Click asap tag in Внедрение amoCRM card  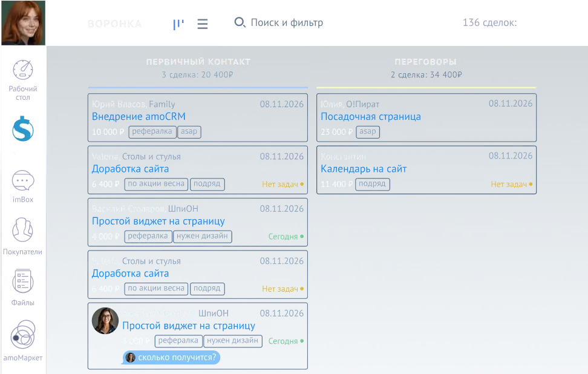point(189,132)
